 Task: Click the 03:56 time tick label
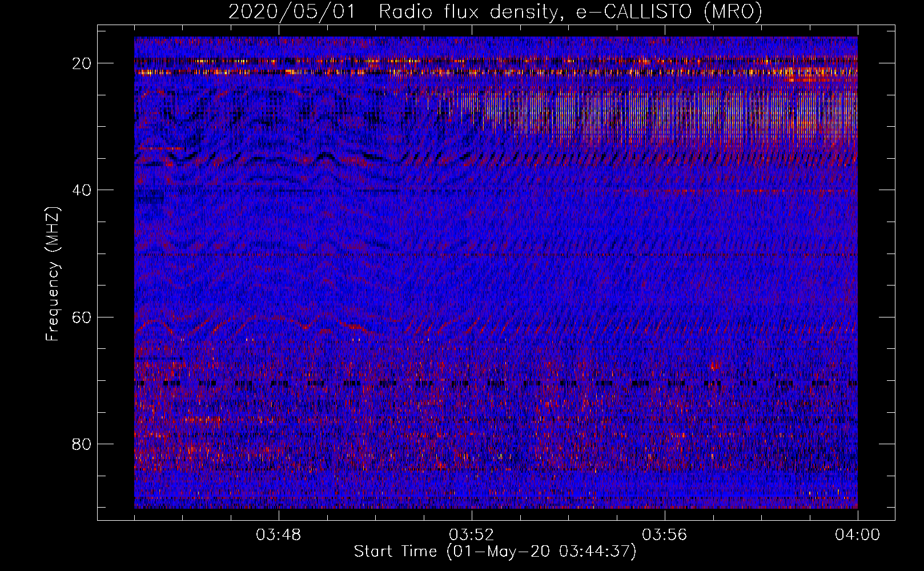point(665,535)
